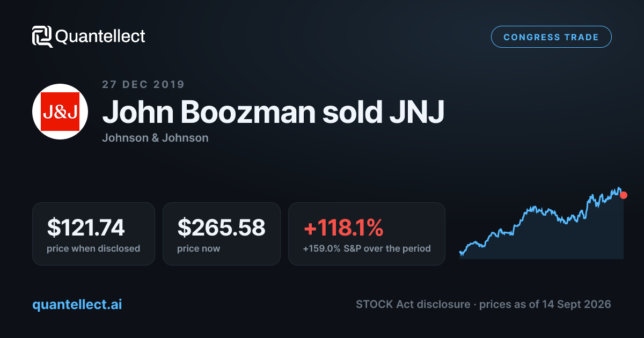Select the $121.74 disclosed price value
Image resolution: width=644 pixels, height=338 pixels.
tap(86, 227)
